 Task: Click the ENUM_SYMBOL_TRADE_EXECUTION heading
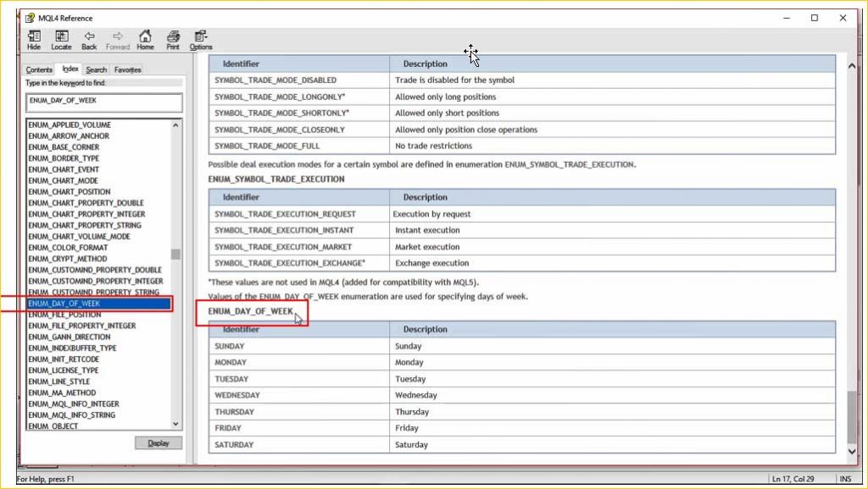276,179
